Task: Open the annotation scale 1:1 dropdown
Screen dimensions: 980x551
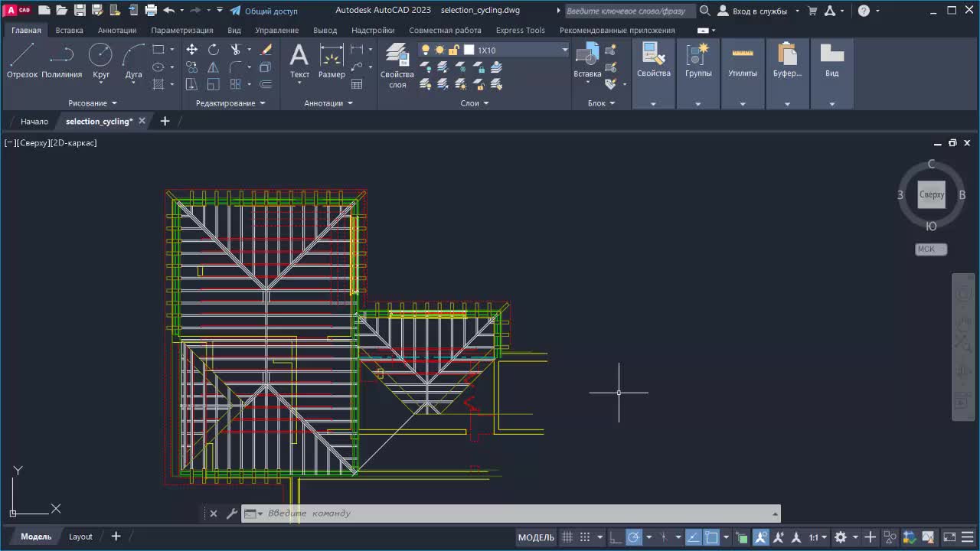Action: 818,537
